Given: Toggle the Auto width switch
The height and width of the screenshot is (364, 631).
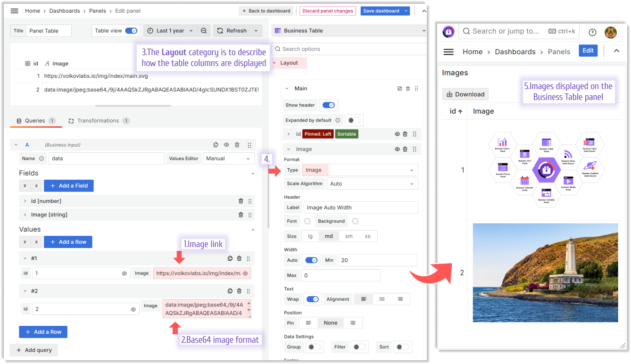Looking at the screenshot, I should point(311,260).
